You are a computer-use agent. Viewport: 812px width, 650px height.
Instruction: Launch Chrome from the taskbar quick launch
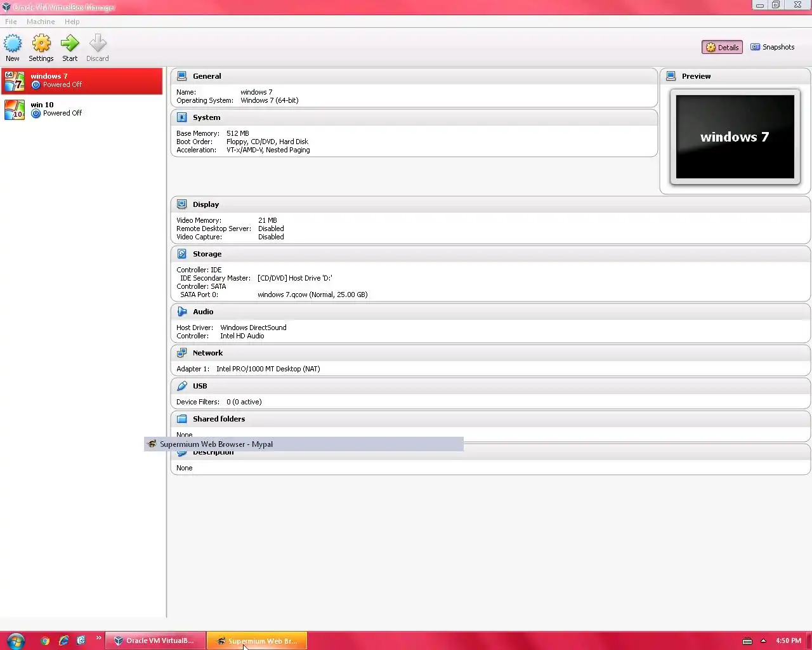(45, 640)
